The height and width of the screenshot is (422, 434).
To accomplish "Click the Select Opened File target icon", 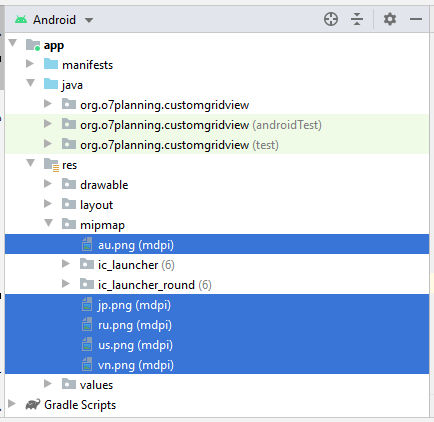I will point(331,19).
